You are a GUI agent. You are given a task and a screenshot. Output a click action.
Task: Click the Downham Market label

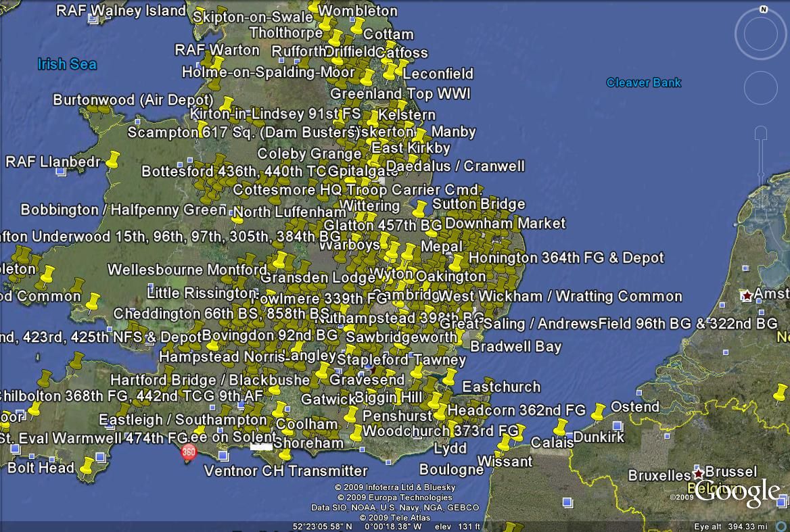tap(505, 223)
